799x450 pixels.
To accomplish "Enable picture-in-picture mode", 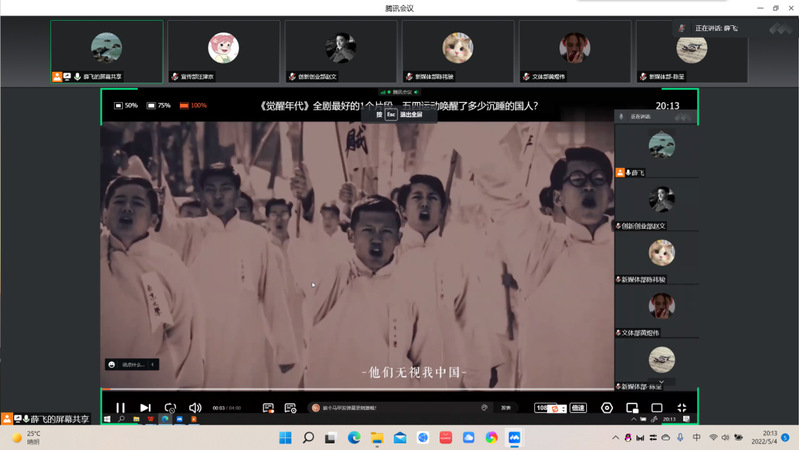I will click(632, 408).
